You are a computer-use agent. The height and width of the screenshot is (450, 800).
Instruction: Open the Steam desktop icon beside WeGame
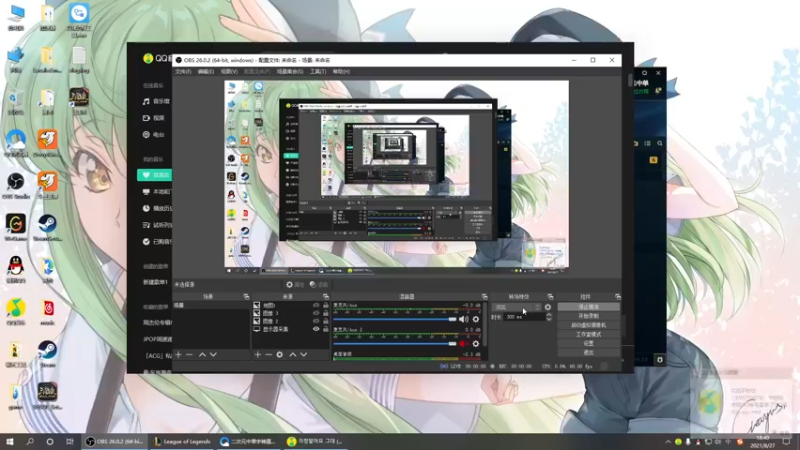click(47, 228)
